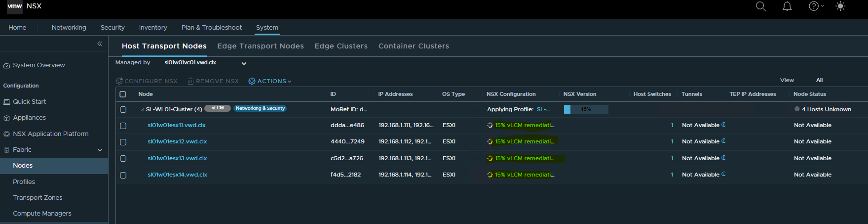The width and height of the screenshot is (868, 224).
Task: Switch to Edge Transport Nodes tab
Action: click(261, 46)
